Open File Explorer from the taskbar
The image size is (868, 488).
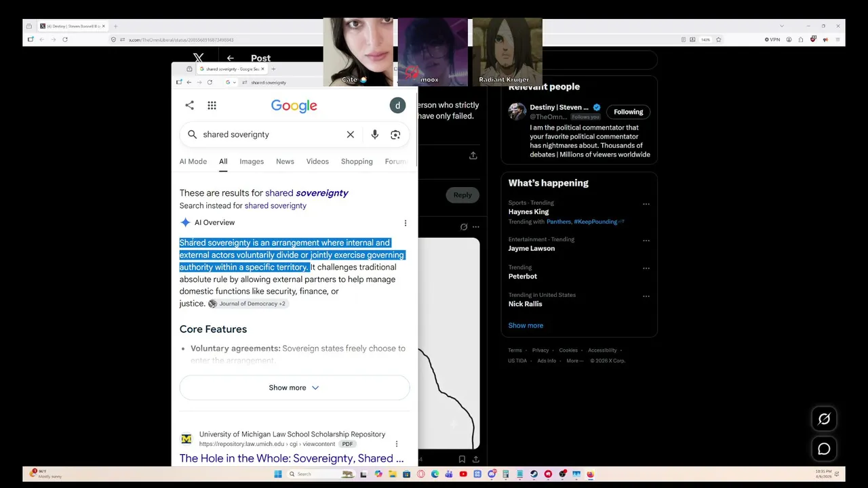tap(391, 474)
